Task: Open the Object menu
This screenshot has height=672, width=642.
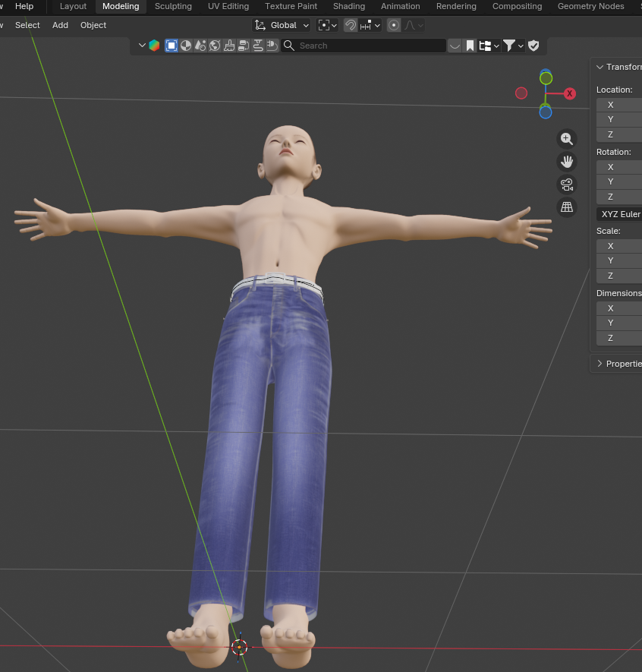Action: click(93, 25)
